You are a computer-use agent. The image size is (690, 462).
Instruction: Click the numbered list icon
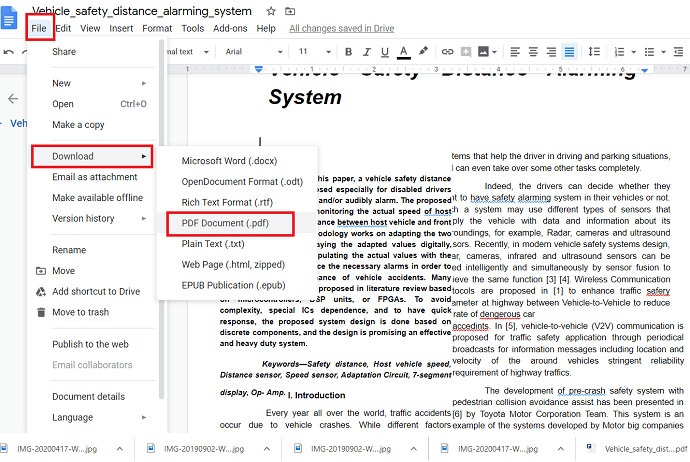pos(619,52)
